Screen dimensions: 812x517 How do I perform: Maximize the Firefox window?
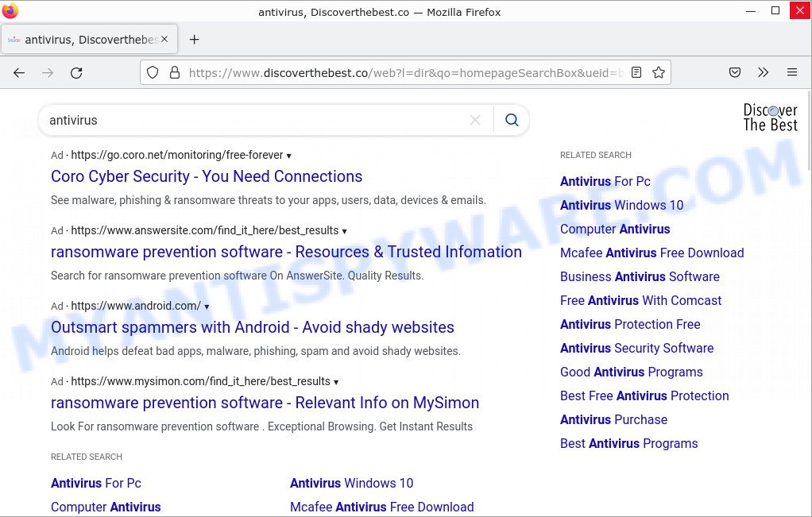775,10
